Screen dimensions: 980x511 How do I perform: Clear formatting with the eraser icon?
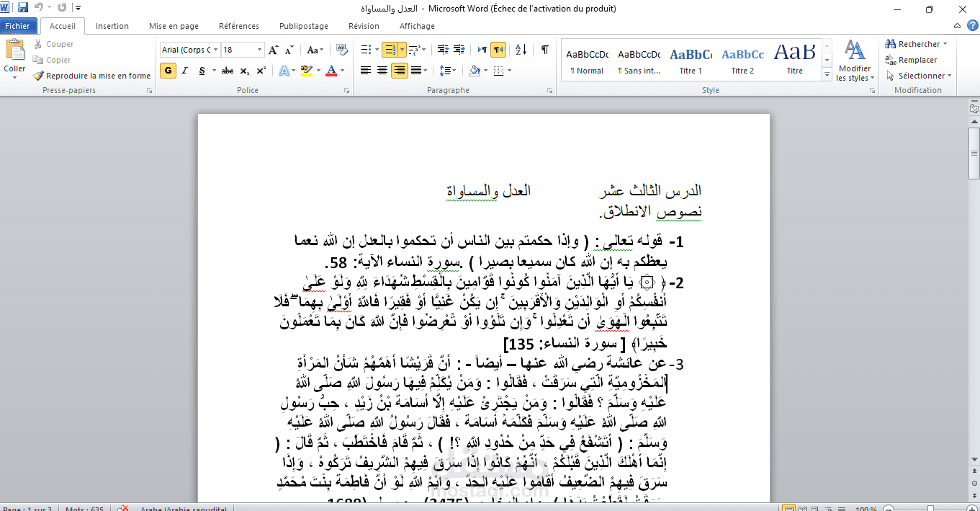coord(342,50)
